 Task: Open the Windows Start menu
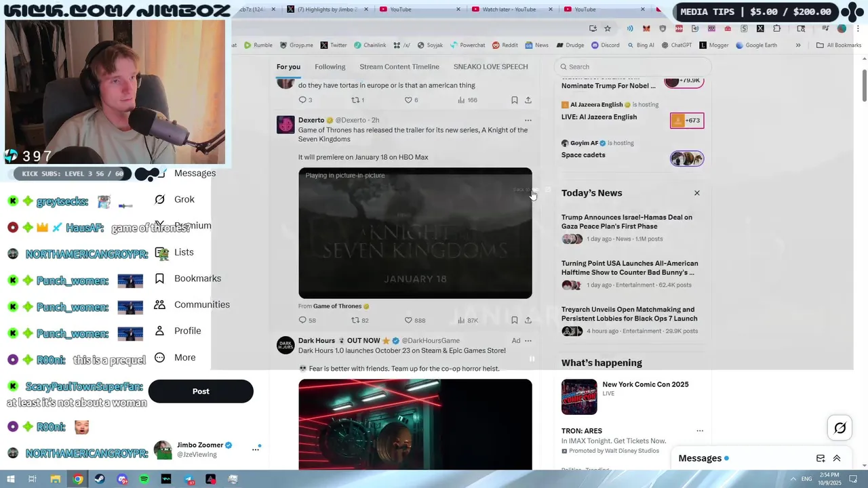pyautogui.click(x=10, y=479)
